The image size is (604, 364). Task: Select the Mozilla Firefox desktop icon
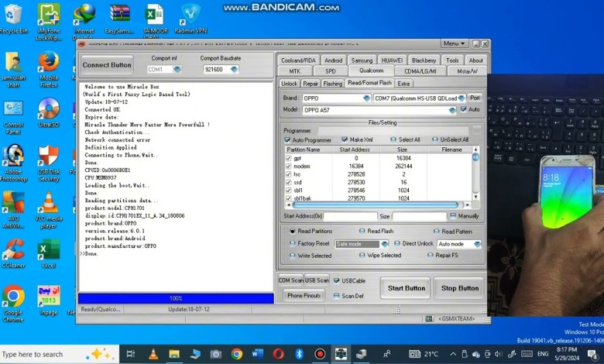pyautogui.click(x=49, y=70)
